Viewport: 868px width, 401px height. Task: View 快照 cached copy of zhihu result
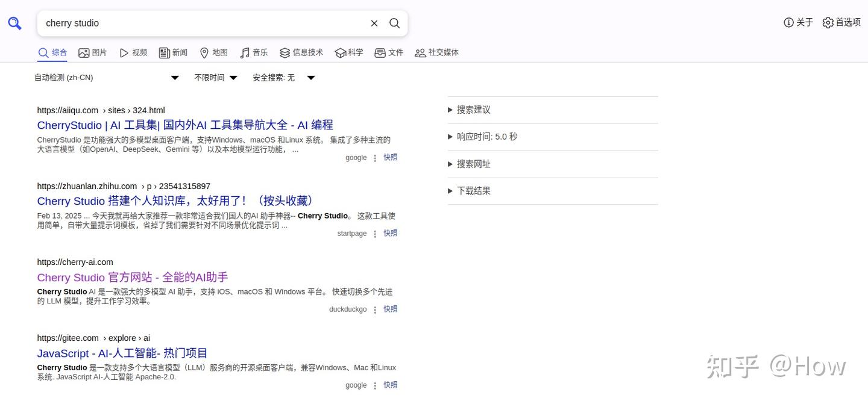click(390, 233)
